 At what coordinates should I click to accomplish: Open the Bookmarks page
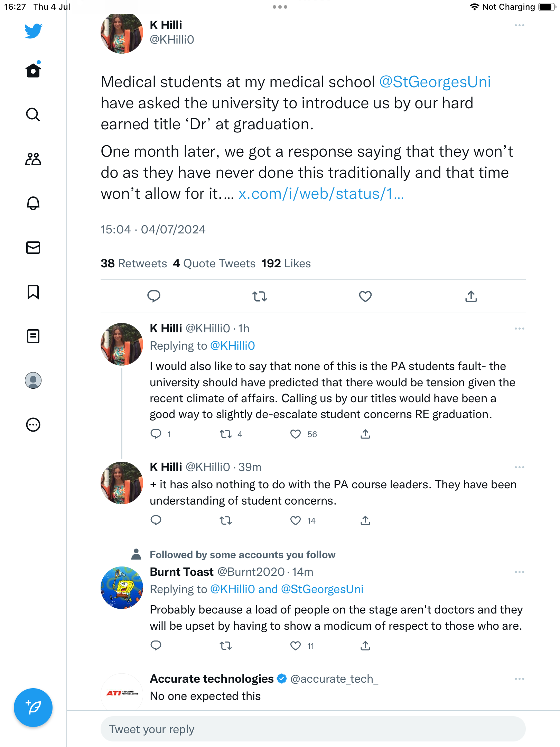click(33, 292)
